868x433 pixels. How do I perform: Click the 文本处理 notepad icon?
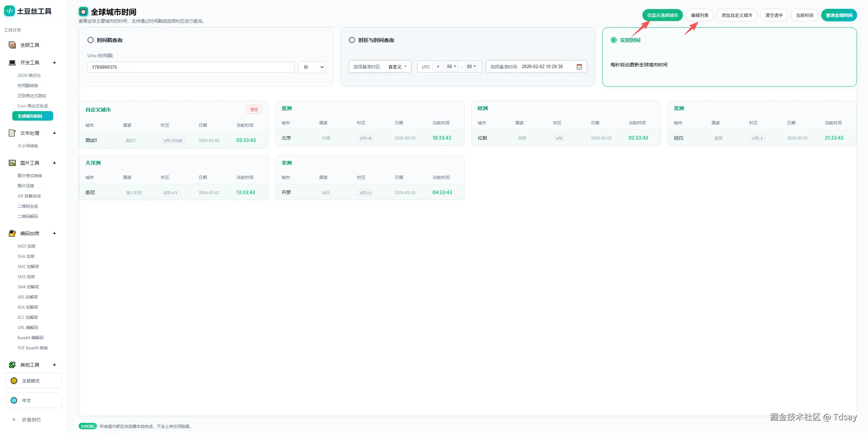[12, 133]
